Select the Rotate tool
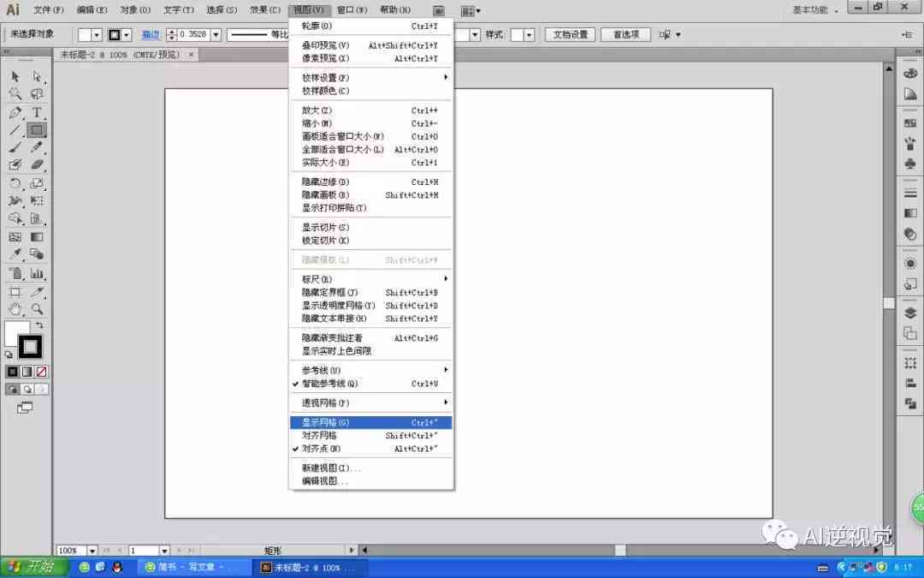The height and width of the screenshot is (578, 924). pos(15,183)
